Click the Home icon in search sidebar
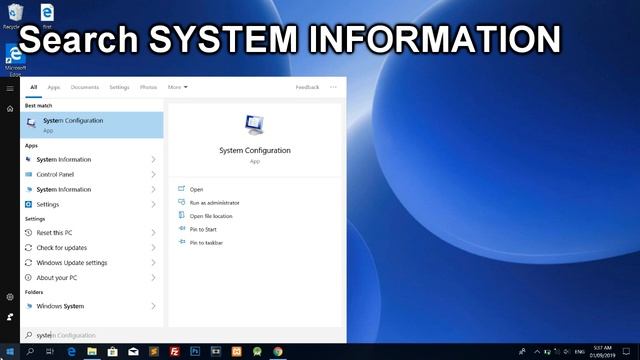 tap(10, 109)
